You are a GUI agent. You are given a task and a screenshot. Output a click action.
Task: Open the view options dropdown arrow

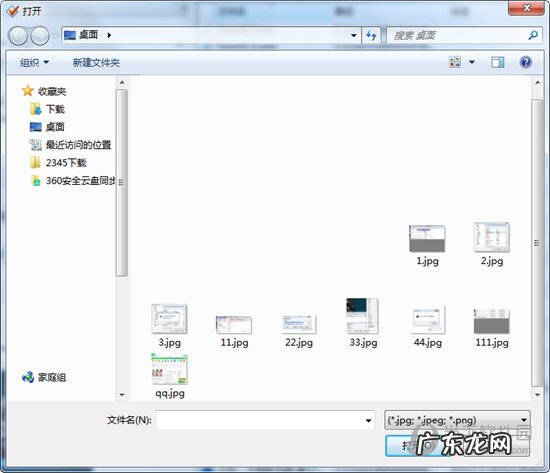point(472,62)
